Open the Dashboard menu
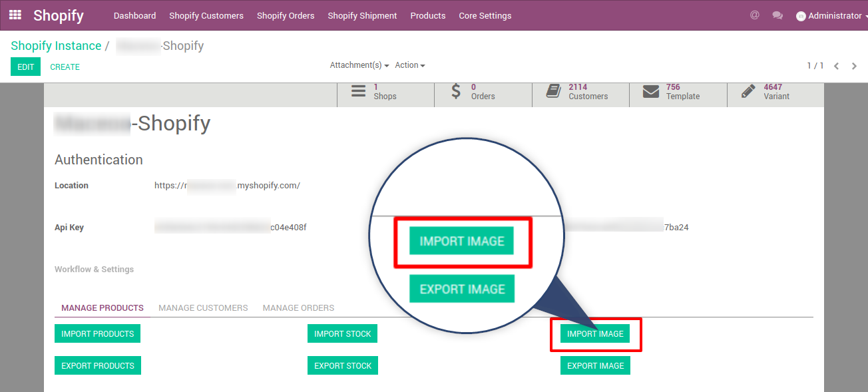Image resolution: width=868 pixels, height=392 pixels. coord(134,15)
